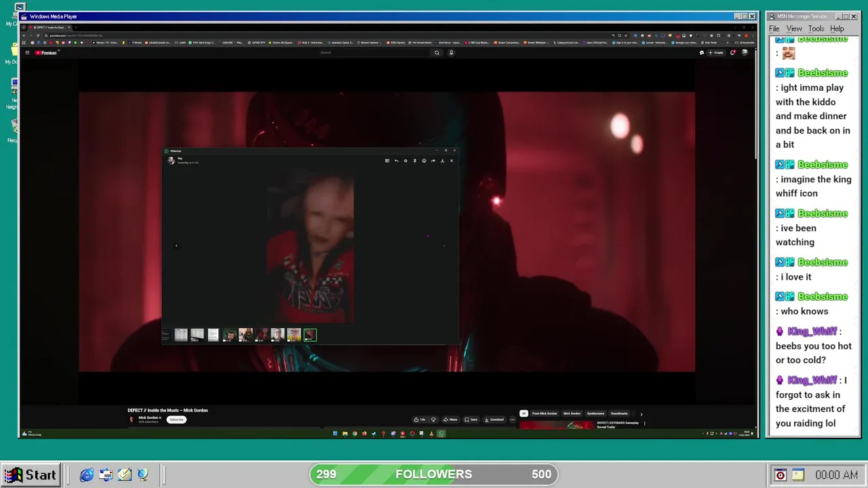Click the YouTube search field

[x=373, y=52]
